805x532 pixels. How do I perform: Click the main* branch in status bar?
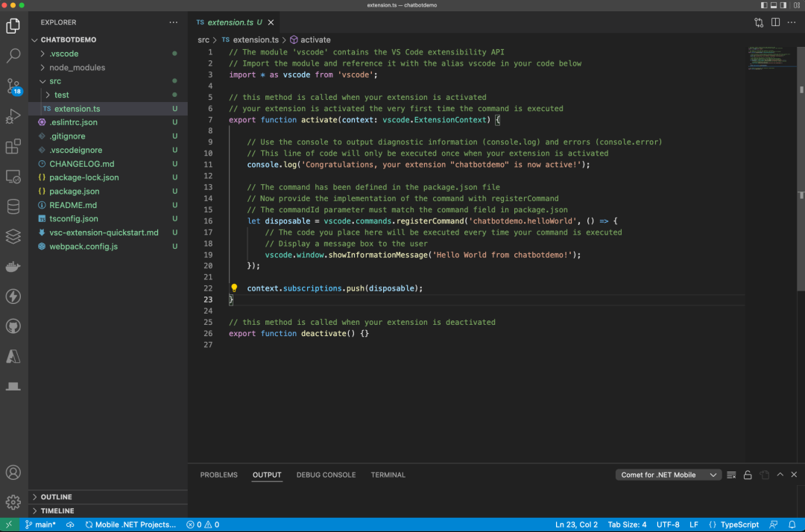coord(40,525)
